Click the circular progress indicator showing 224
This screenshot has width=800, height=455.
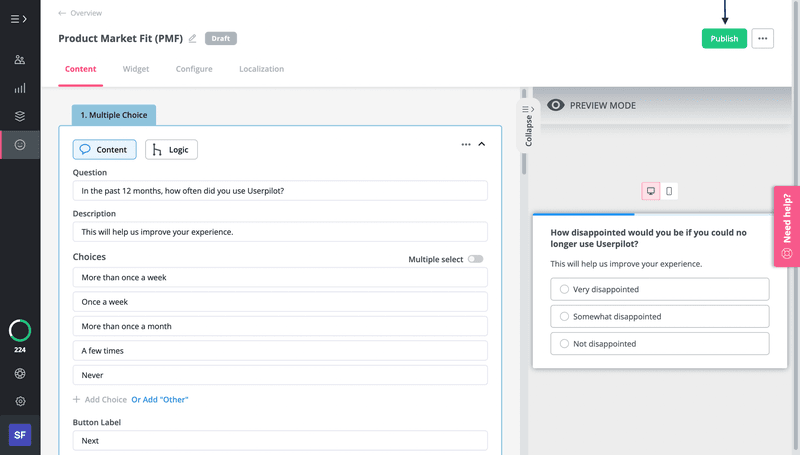(x=20, y=331)
